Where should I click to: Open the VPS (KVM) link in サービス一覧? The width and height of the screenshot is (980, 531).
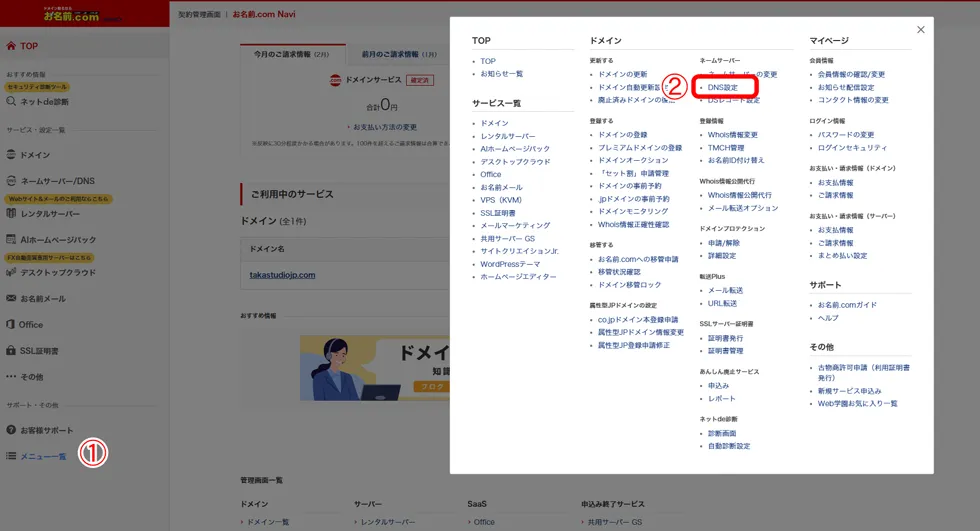tap(501, 201)
